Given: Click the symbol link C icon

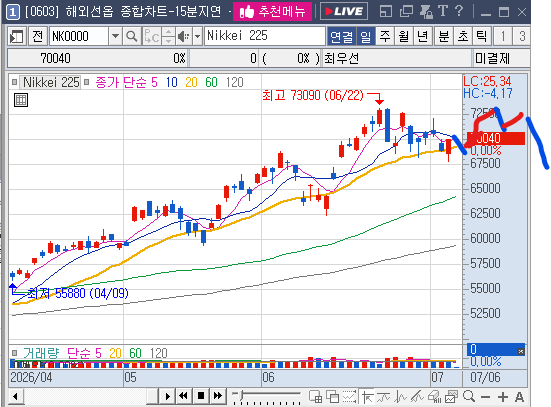Looking at the screenshot, I should coord(152,36).
